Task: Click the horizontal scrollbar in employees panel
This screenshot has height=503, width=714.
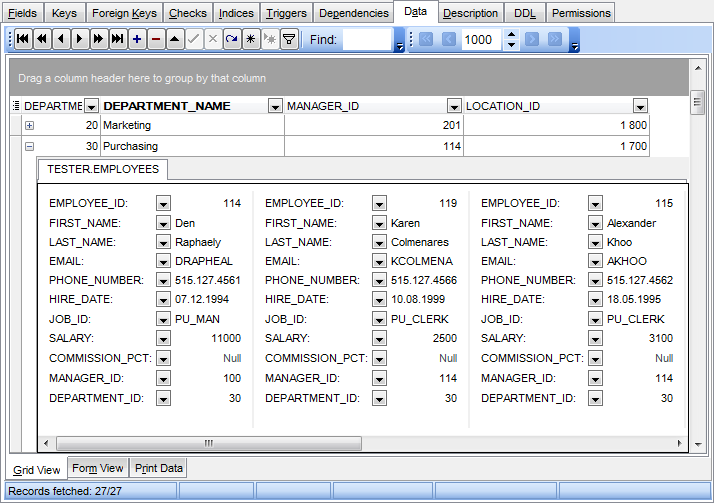Action: [x=208, y=443]
